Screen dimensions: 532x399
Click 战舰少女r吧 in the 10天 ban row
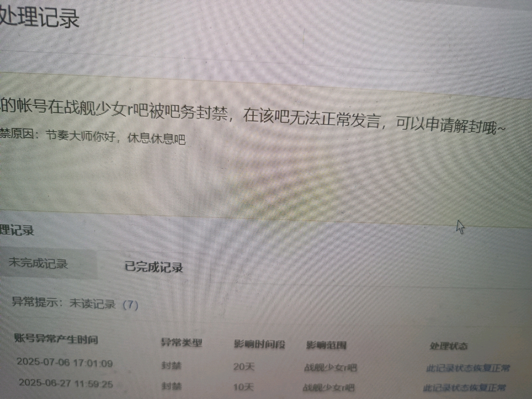pyautogui.click(x=329, y=387)
